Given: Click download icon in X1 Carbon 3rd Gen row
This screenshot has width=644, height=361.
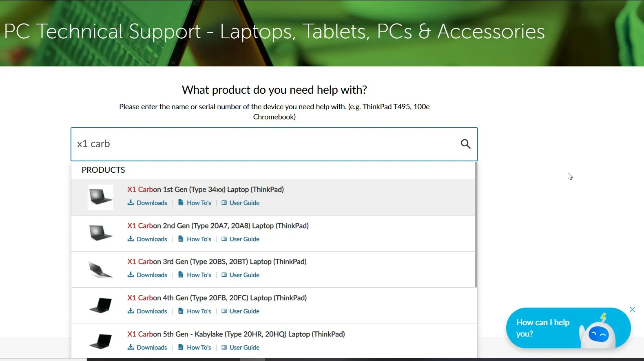Looking at the screenshot, I should [131, 275].
